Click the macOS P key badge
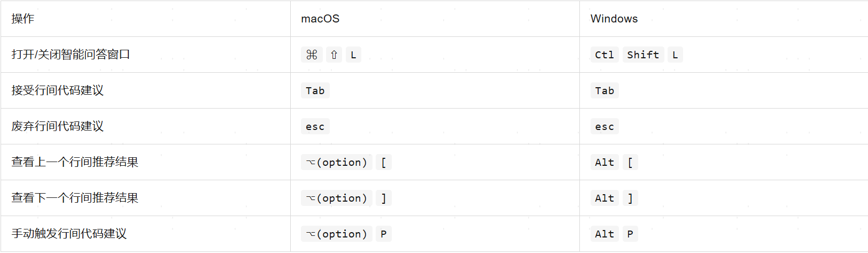This screenshot has width=868, height=253. (x=384, y=234)
